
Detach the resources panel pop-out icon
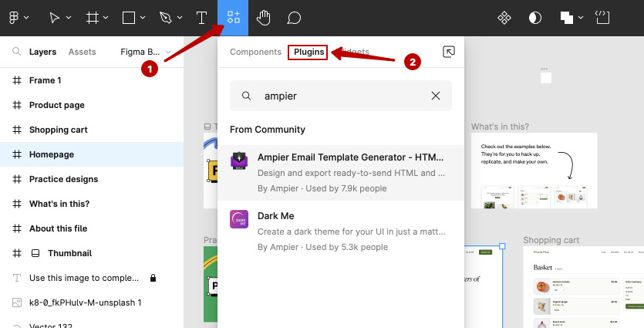click(x=449, y=52)
